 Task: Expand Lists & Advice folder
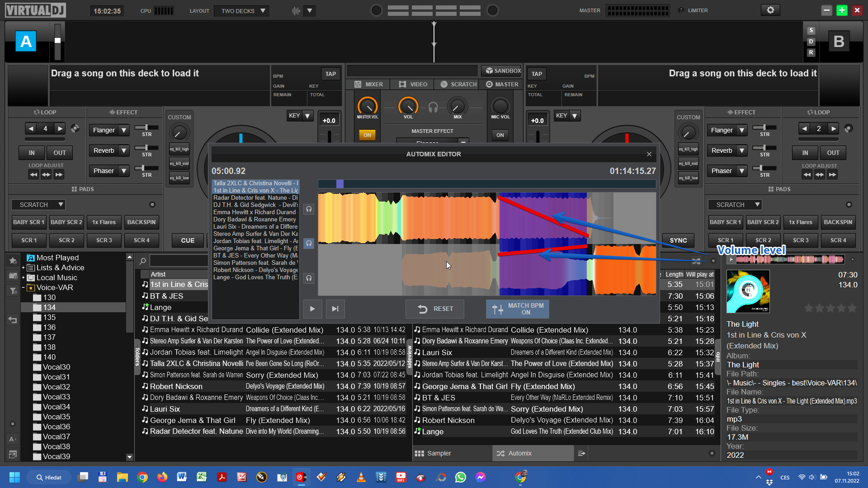coord(23,267)
